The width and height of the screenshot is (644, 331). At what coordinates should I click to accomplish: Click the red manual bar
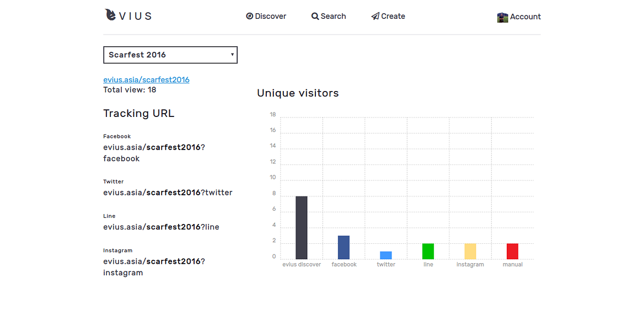pyautogui.click(x=513, y=251)
